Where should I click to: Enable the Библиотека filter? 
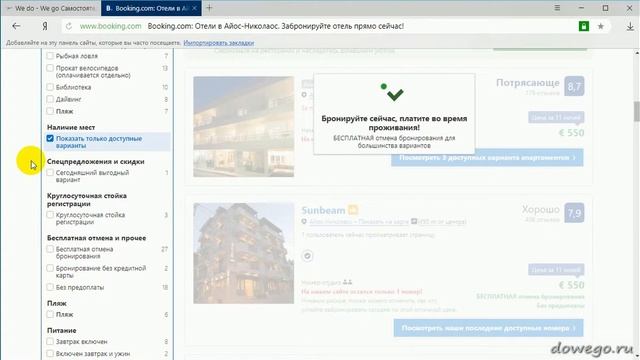pos(50,87)
